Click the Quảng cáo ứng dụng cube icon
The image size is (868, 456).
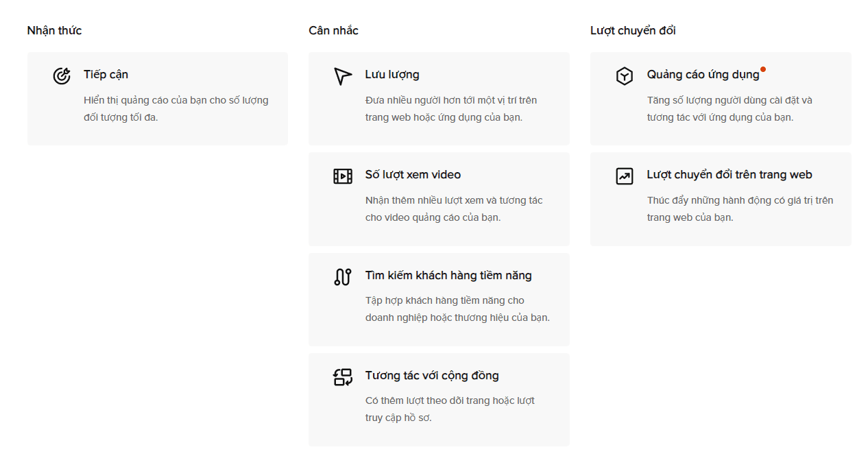coord(624,76)
